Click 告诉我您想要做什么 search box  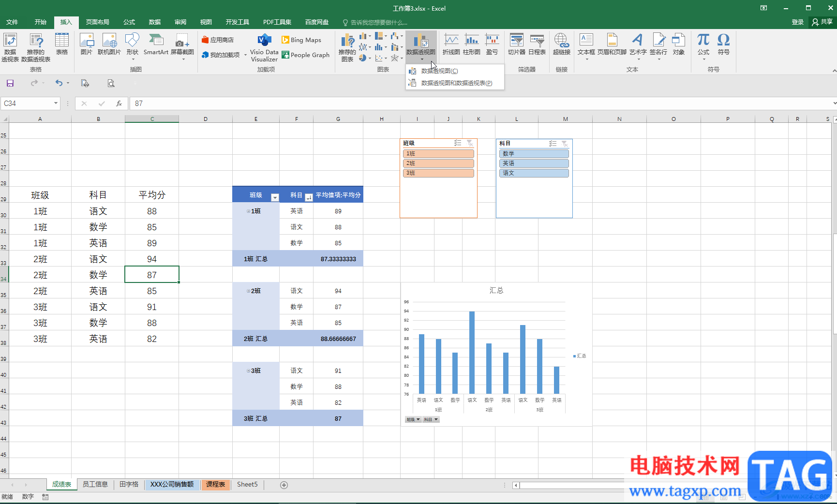375,22
